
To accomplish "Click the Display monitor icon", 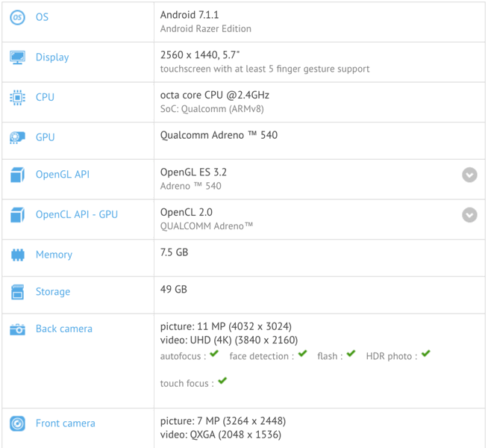I will 17,57.
